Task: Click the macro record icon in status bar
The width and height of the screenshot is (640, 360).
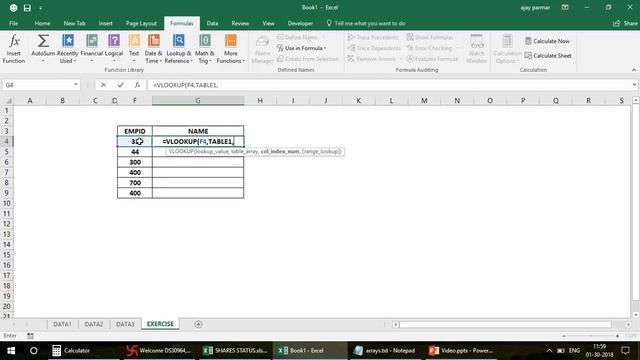Action: [x=30, y=336]
